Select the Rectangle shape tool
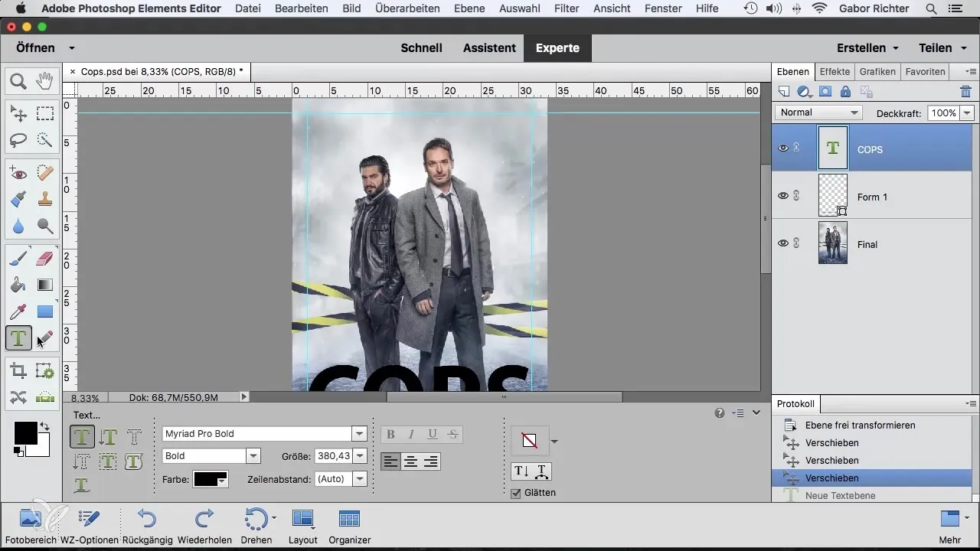Screen dimensions: 980x551 coord(45,311)
